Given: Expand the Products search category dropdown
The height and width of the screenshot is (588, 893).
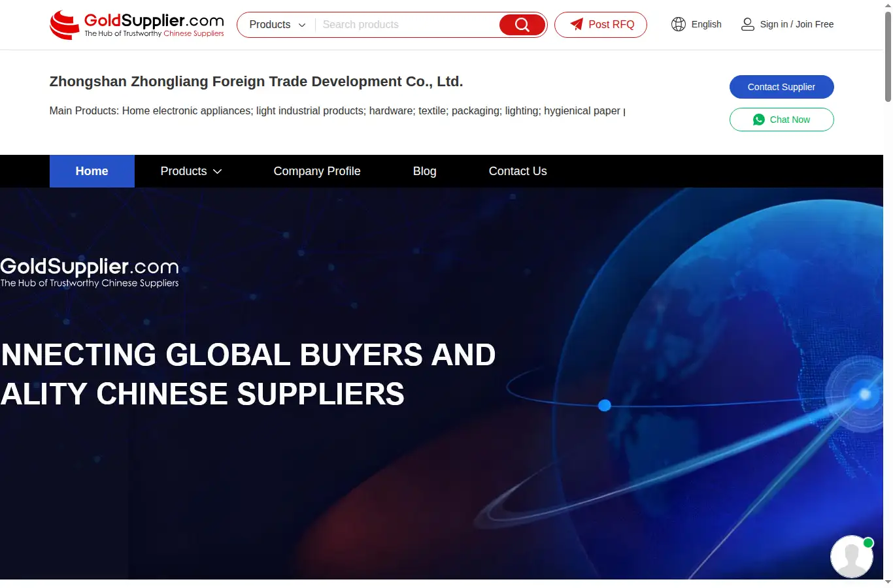Looking at the screenshot, I should [278, 25].
